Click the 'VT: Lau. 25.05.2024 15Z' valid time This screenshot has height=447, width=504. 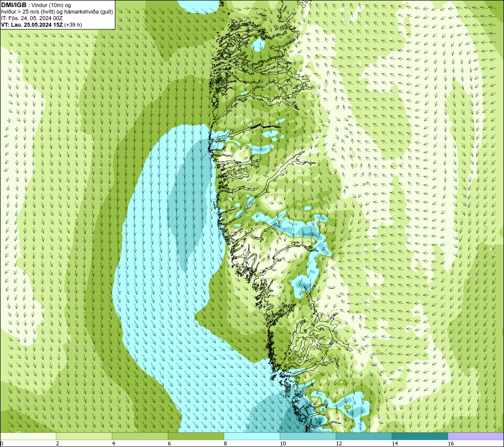[32, 25]
